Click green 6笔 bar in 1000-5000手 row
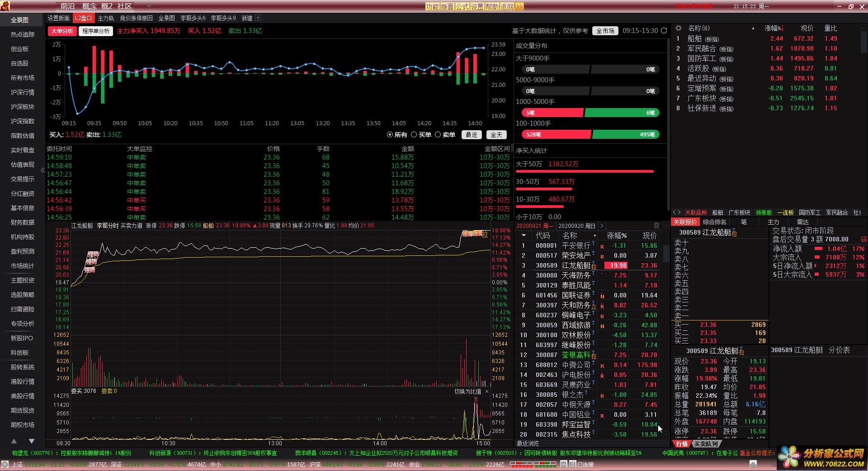The height and width of the screenshot is (471, 868). click(x=622, y=113)
